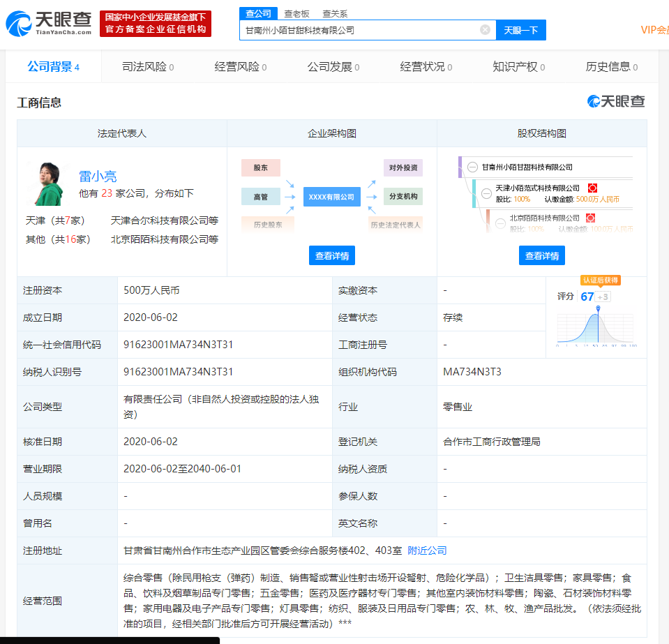Collapse 天津小陌范式科技有限公司 equity tree node

(486, 193)
